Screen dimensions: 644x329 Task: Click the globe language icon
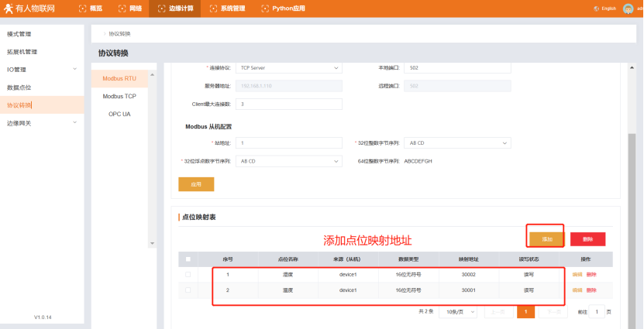tap(596, 9)
